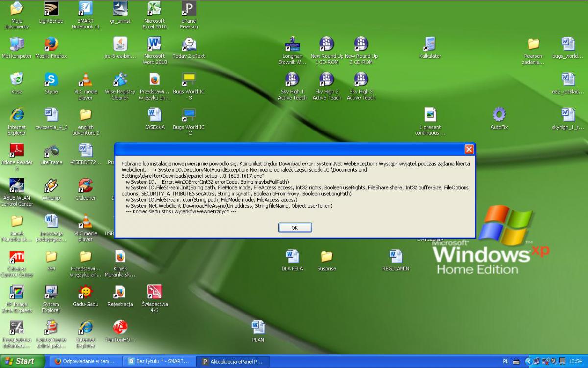Select the REGULAMIN Word document
The image size is (588, 368).
[396, 260]
